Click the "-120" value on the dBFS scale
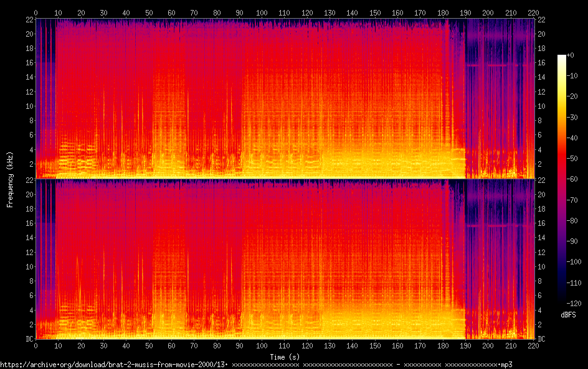Image resolution: width=588 pixels, height=369 pixels. [574, 304]
